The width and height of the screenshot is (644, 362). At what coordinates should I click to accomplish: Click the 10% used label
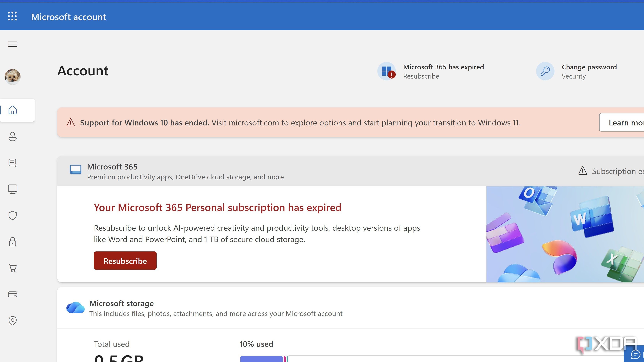pyautogui.click(x=256, y=344)
